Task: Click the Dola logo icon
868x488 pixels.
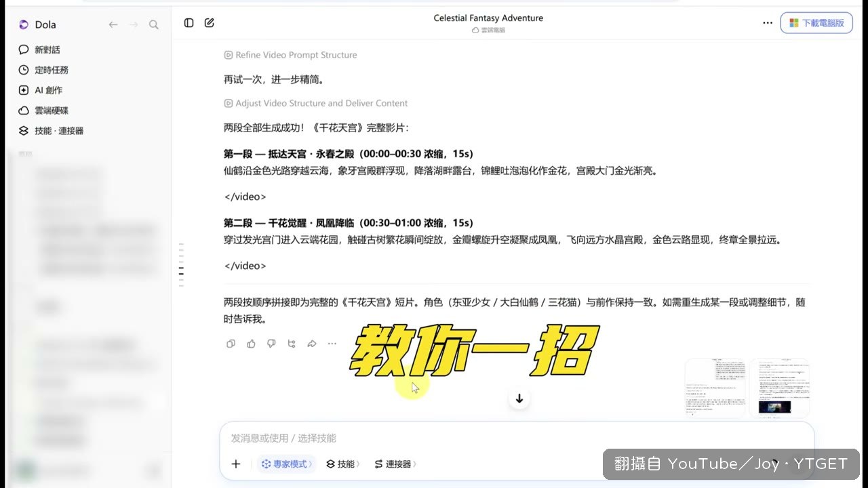Action: pyautogui.click(x=24, y=24)
